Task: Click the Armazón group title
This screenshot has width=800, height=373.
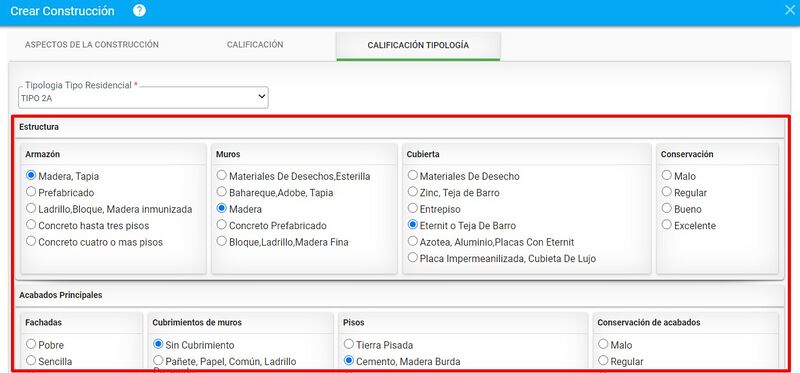Action: click(43, 154)
